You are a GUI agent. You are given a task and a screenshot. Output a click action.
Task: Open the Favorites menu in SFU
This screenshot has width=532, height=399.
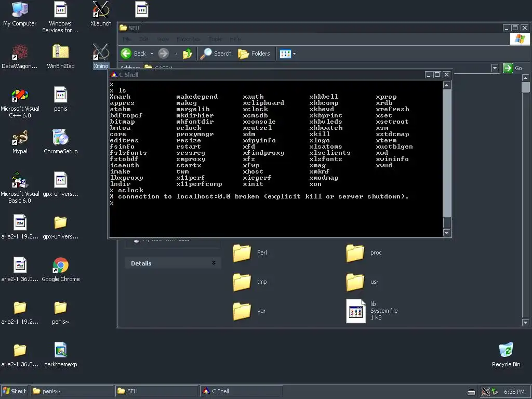pyautogui.click(x=188, y=39)
